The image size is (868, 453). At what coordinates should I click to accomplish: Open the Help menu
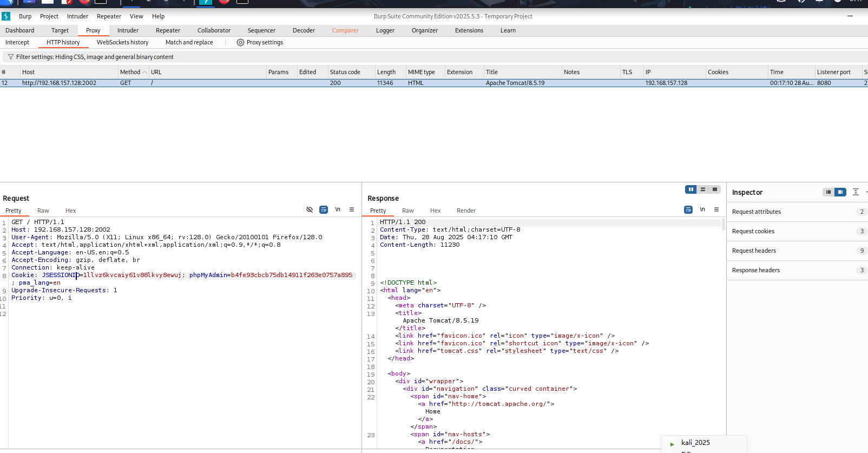click(x=158, y=16)
